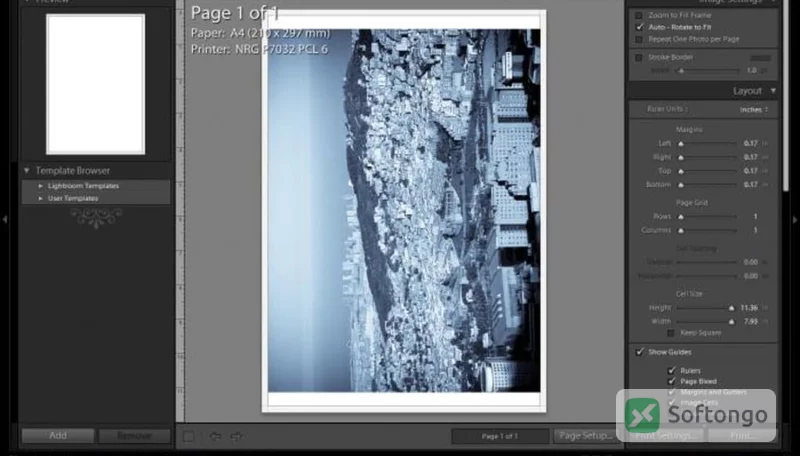The height and width of the screenshot is (456, 800).
Task: Show the previous page with left arrow
Action: (x=215, y=436)
